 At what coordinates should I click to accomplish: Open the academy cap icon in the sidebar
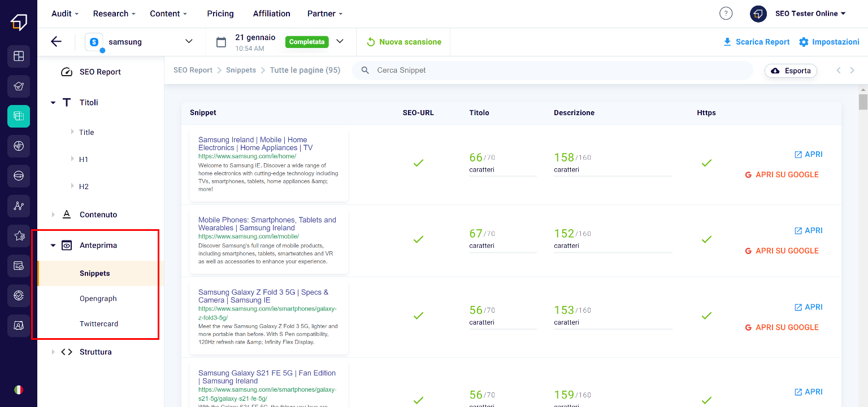(19, 86)
